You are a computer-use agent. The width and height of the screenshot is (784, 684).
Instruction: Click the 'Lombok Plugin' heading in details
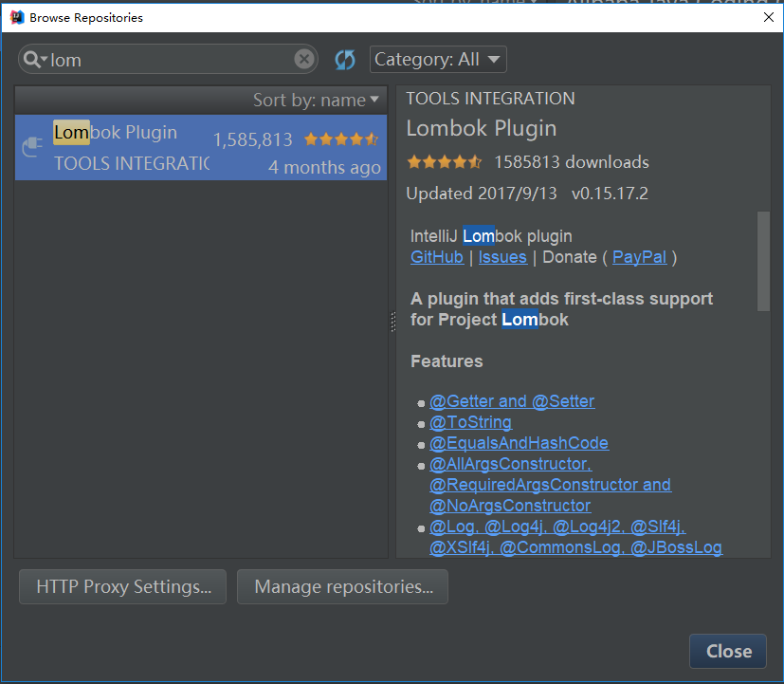(x=481, y=129)
